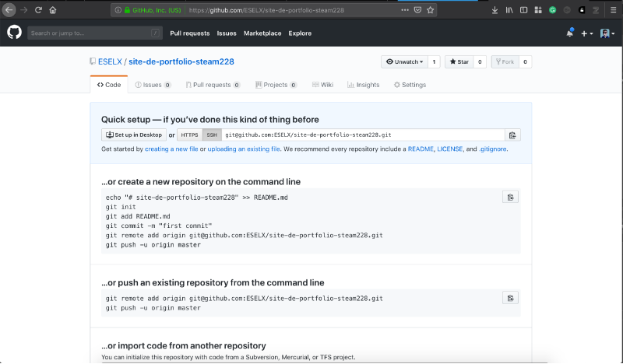
Task: Open the plus create-new dropdown
Action: pyautogui.click(x=586, y=33)
